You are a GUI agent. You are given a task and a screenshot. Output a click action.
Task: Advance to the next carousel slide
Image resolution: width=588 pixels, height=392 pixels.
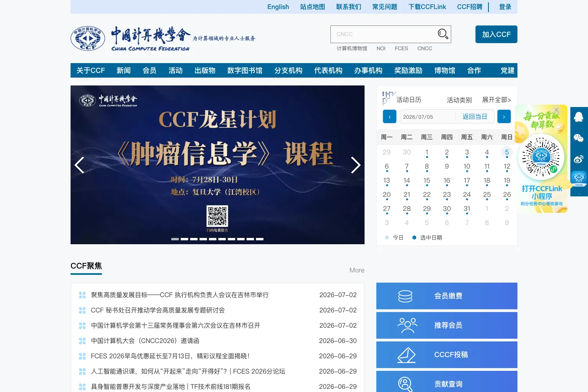[356, 165]
